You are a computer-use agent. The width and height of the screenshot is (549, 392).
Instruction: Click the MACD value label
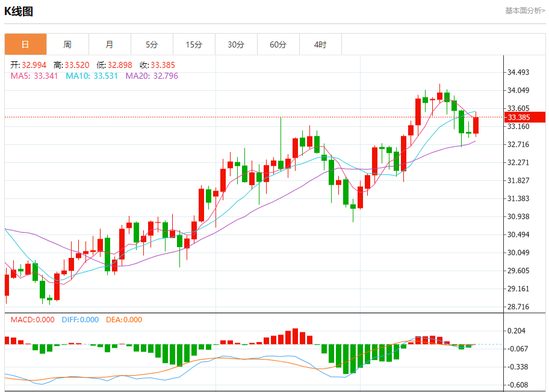tap(32, 320)
